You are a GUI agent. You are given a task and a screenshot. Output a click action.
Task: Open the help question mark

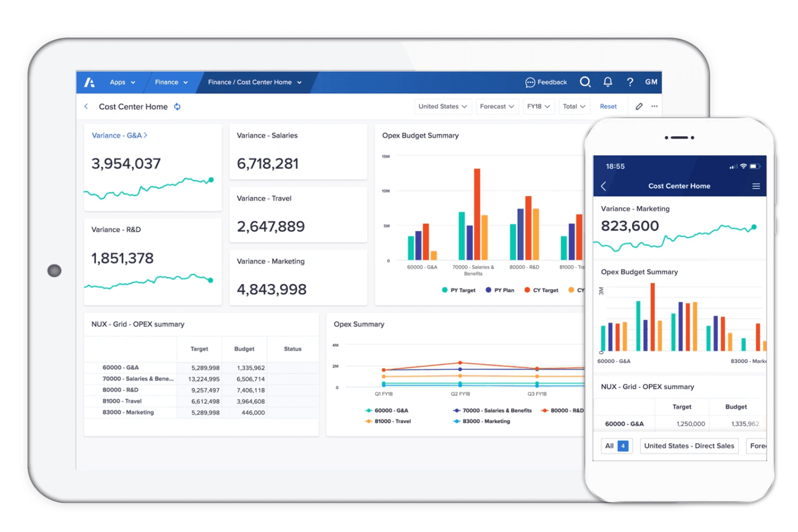[630, 82]
